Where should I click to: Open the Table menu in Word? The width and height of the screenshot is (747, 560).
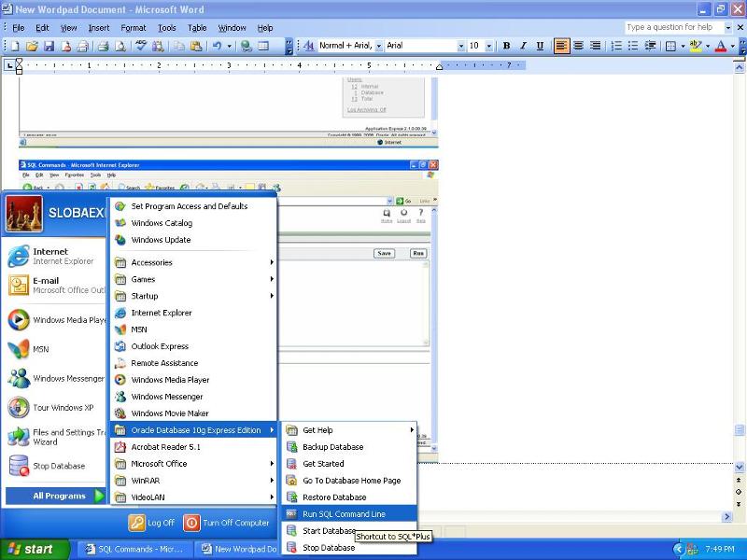(x=197, y=28)
